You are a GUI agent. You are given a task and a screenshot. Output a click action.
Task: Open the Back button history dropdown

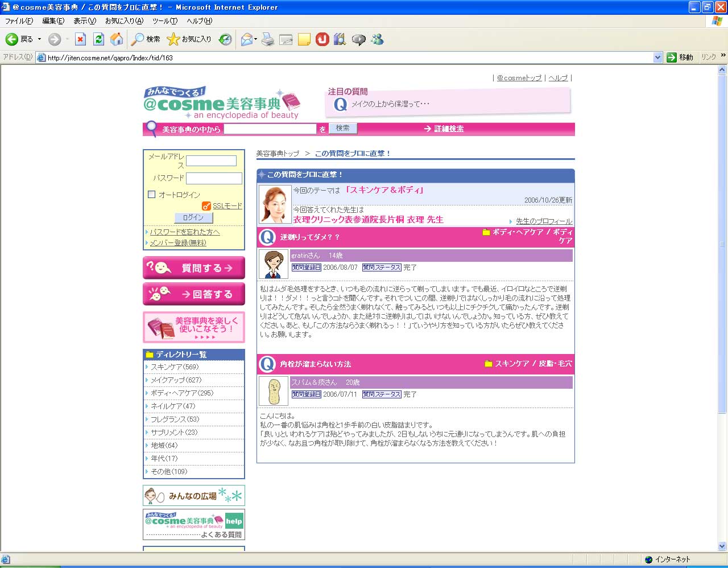pos(39,39)
